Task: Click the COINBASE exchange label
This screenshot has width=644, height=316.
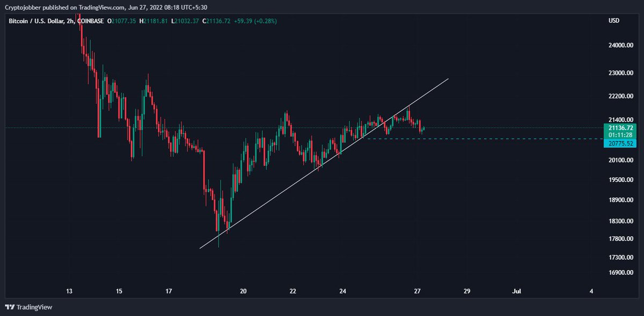Action: [91, 21]
